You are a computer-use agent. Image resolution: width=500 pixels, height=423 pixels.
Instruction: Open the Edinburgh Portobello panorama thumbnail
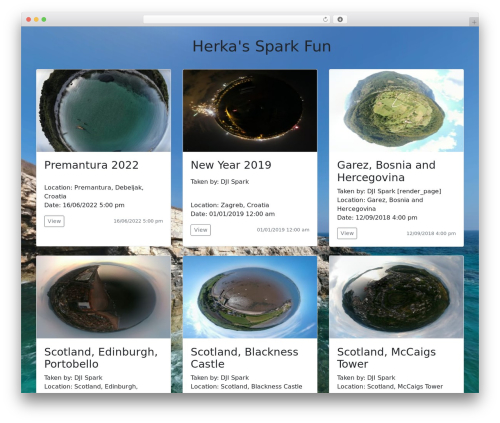[103, 297]
